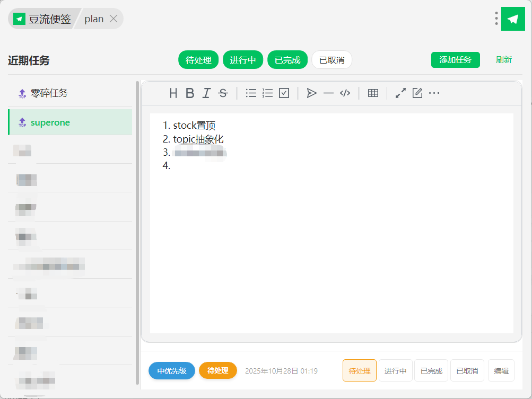Select the 零碎任务 task in the list

tap(49, 93)
